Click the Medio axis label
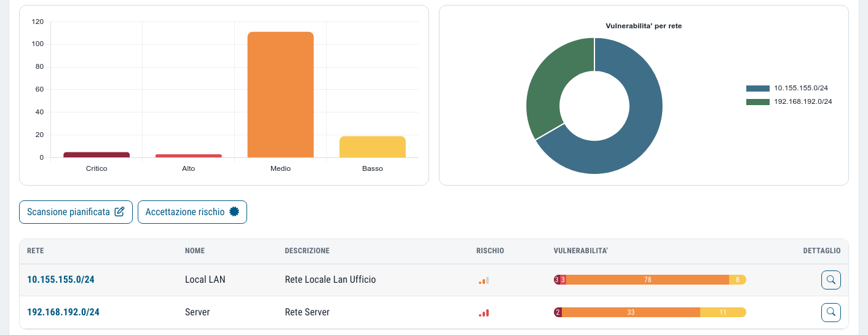 [x=280, y=168]
